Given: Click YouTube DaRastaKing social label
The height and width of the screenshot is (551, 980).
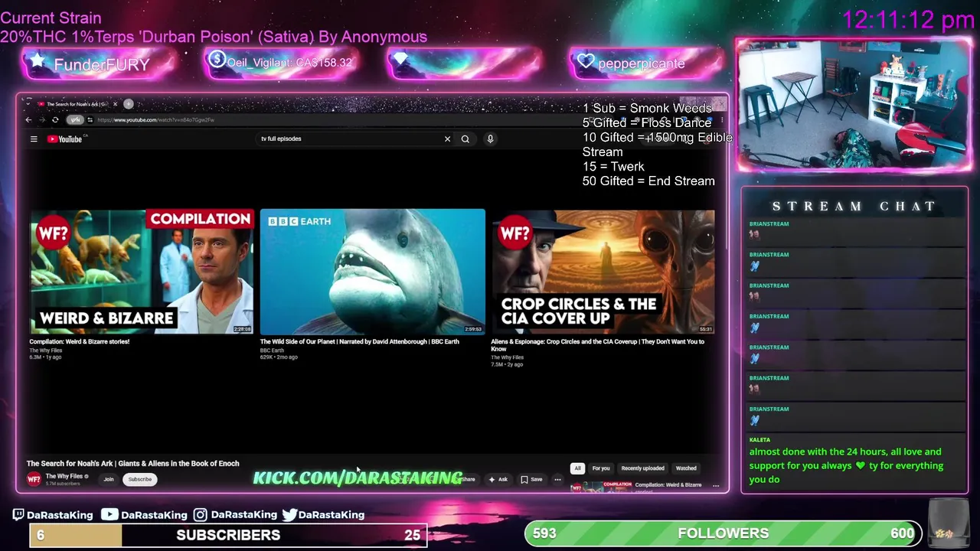Looking at the screenshot, I should click(144, 515).
